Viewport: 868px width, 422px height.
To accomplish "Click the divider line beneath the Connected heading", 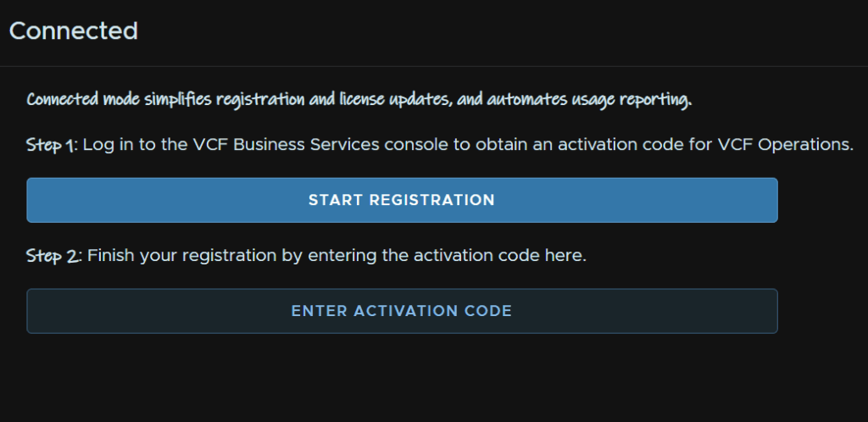I will point(434,66).
